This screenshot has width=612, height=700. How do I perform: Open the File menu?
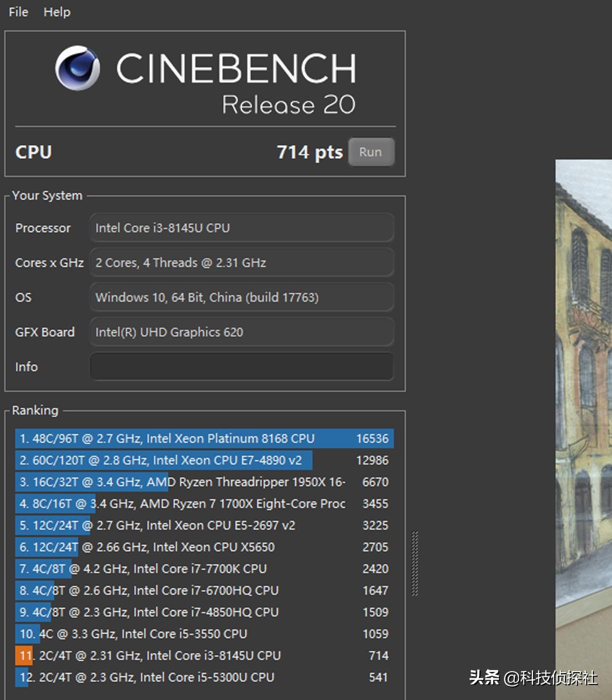[18, 12]
